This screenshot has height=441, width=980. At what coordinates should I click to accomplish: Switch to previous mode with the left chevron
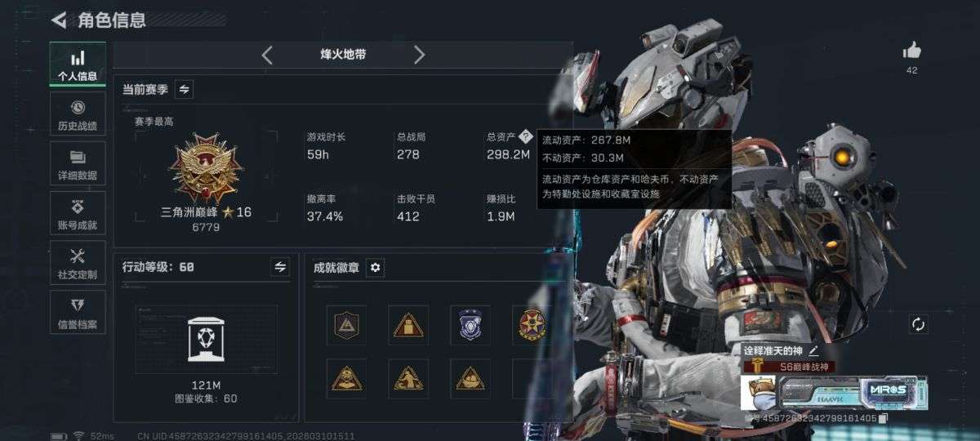click(x=267, y=55)
